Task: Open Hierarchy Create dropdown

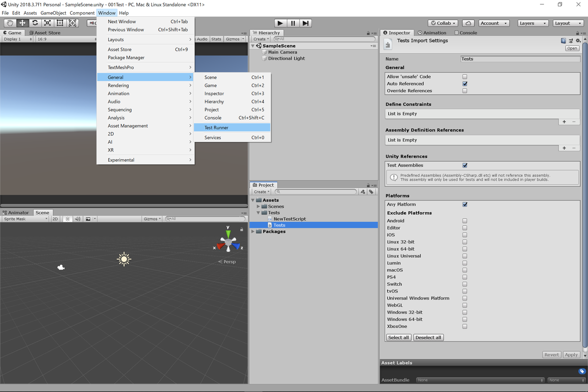Action: pyautogui.click(x=261, y=39)
